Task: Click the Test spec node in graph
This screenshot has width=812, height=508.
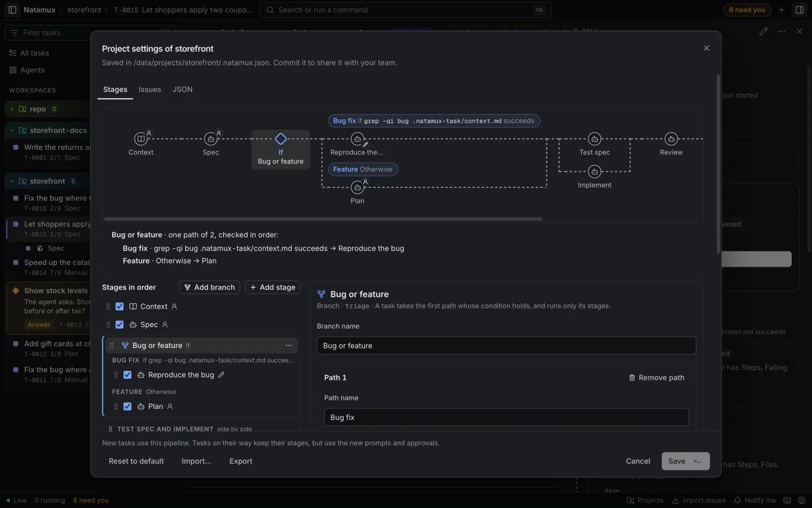Action: coord(594,139)
